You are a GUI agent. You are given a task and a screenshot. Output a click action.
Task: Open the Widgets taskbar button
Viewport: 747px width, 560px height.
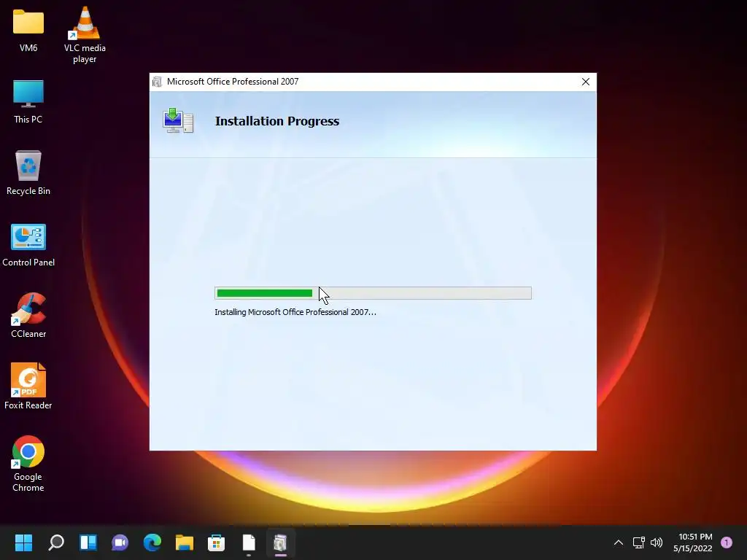click(88, 542)
